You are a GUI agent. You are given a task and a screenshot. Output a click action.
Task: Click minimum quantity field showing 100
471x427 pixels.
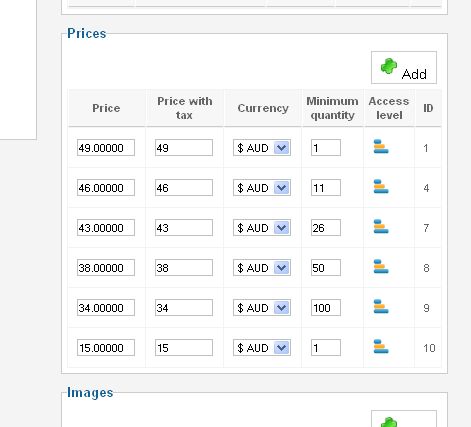tap(326, 308)
